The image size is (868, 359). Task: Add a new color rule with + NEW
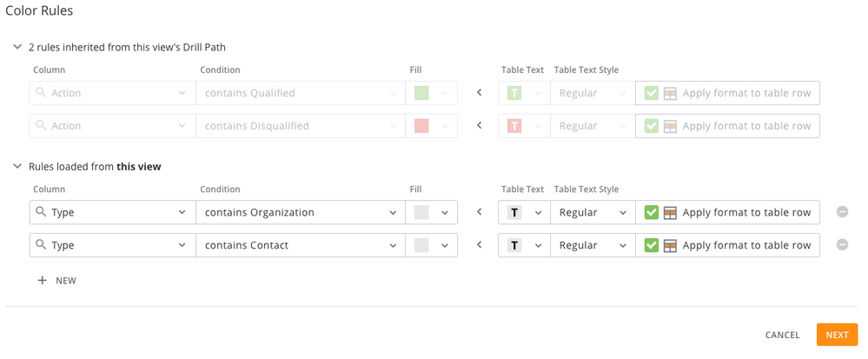pos(56,280)
